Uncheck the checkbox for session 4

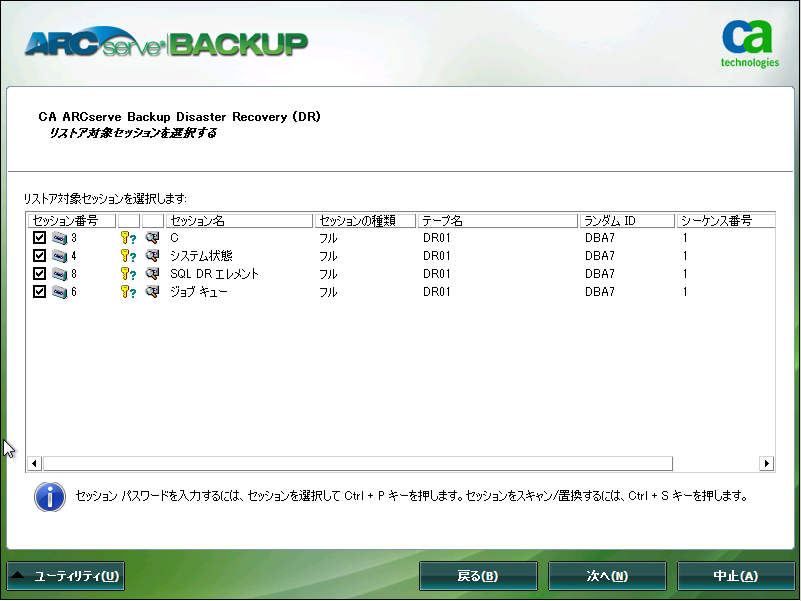tap(40, 255)
